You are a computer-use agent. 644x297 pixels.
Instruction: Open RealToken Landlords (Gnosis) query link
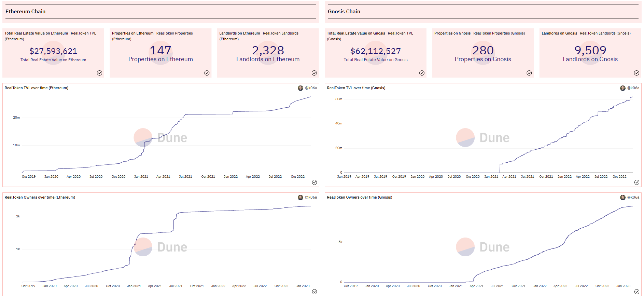coord(605,33)
